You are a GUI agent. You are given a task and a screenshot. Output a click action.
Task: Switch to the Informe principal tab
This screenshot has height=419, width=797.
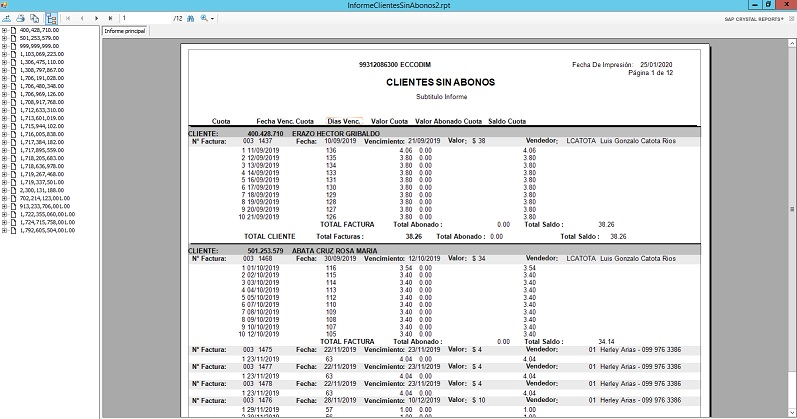pyautogui.click(x=125, y=31)
